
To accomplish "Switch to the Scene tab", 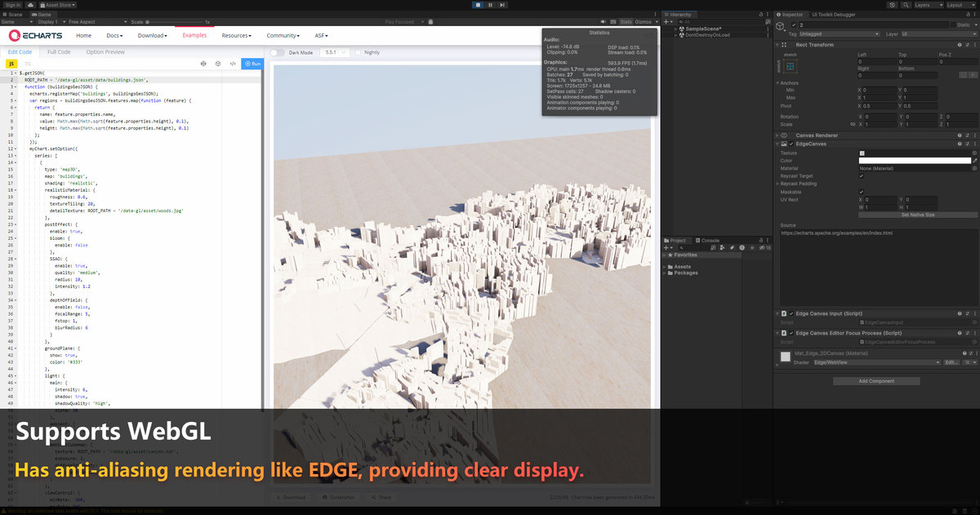I will 14,14.
